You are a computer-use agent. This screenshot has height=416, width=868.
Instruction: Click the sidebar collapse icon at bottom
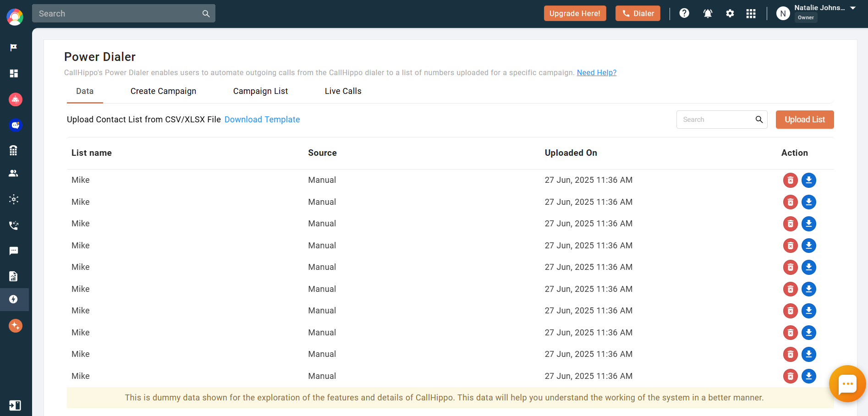click(x=15, y=405)
